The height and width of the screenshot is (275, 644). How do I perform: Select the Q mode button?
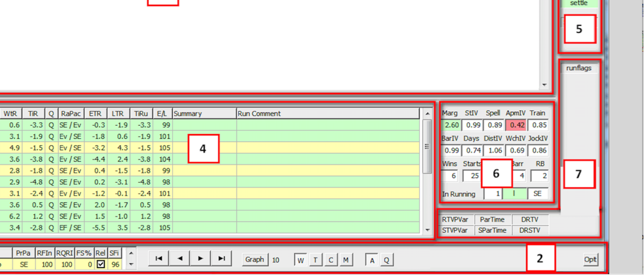(x=386, y=260)
